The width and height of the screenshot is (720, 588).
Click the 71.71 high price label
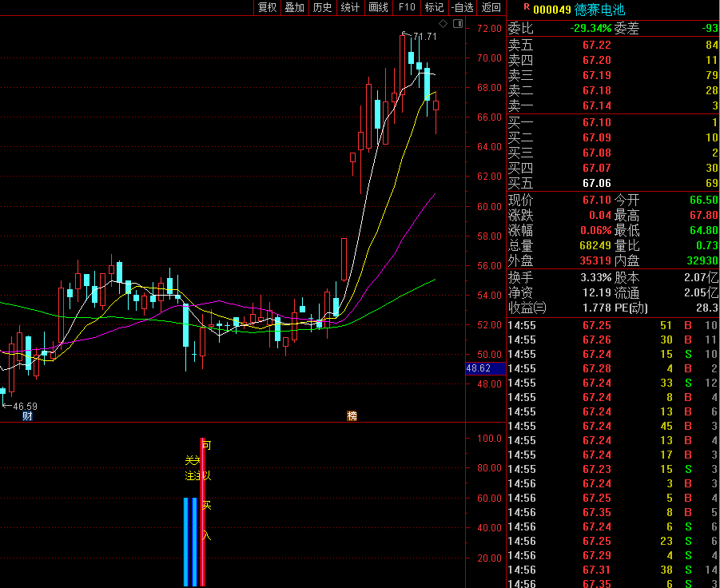click(x=425, y=36)
